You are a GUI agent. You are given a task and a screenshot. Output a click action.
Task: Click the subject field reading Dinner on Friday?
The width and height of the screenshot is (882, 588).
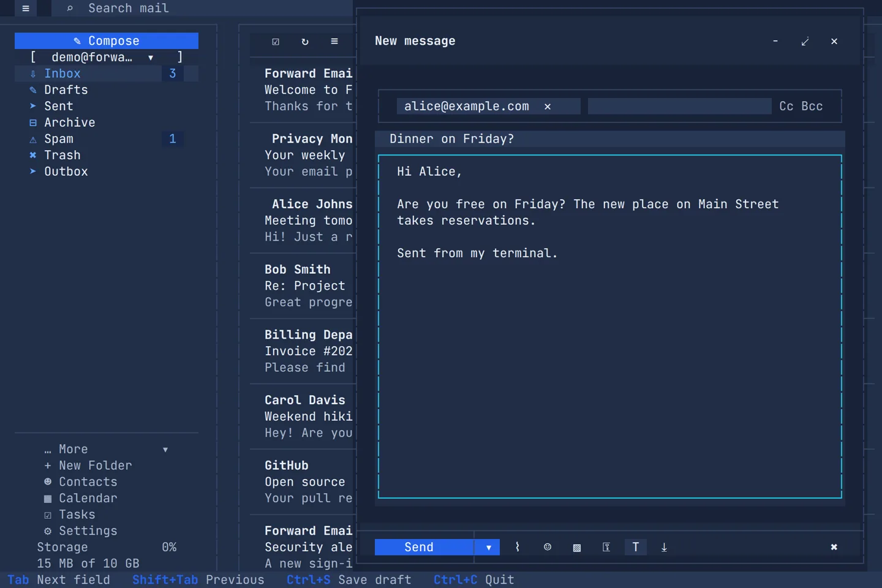(610, 139)
